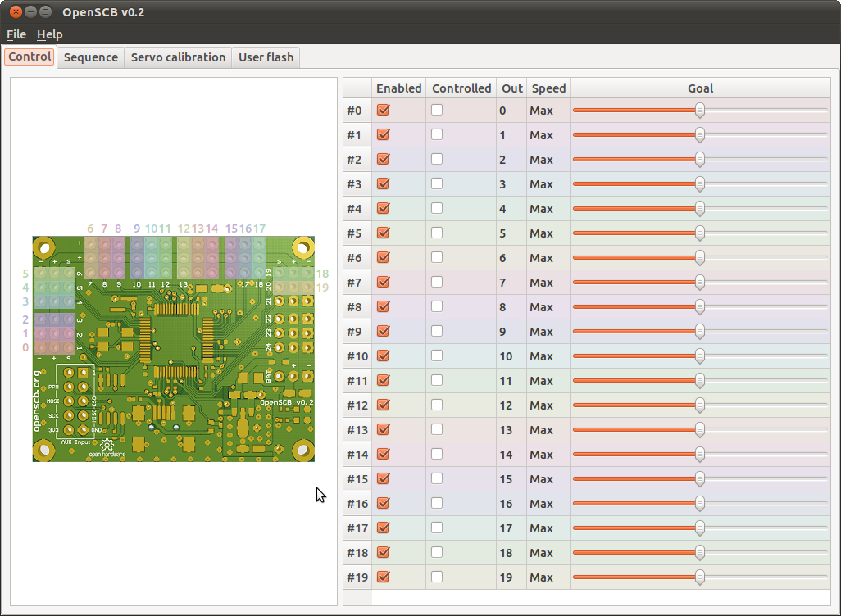Image resolution: width=841 pixels, height=616 pixels.
Task: Maximize the OpenSCB window
Action: [48, 11]
